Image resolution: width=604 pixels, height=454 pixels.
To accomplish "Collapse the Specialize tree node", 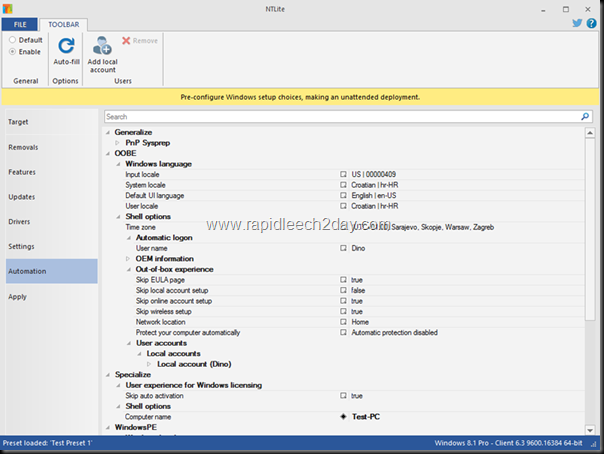I will (x=108, y=375).
